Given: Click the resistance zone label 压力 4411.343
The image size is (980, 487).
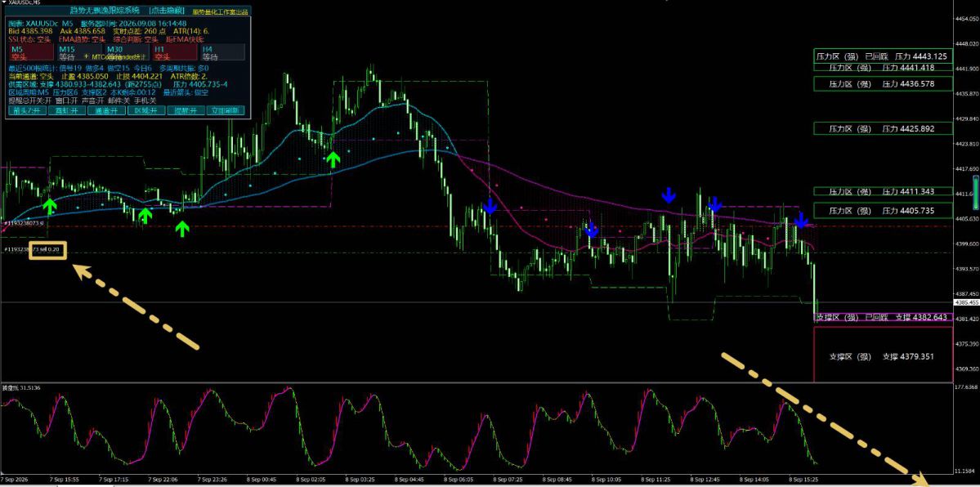Looking at the screenshot, I should [883, 191].
